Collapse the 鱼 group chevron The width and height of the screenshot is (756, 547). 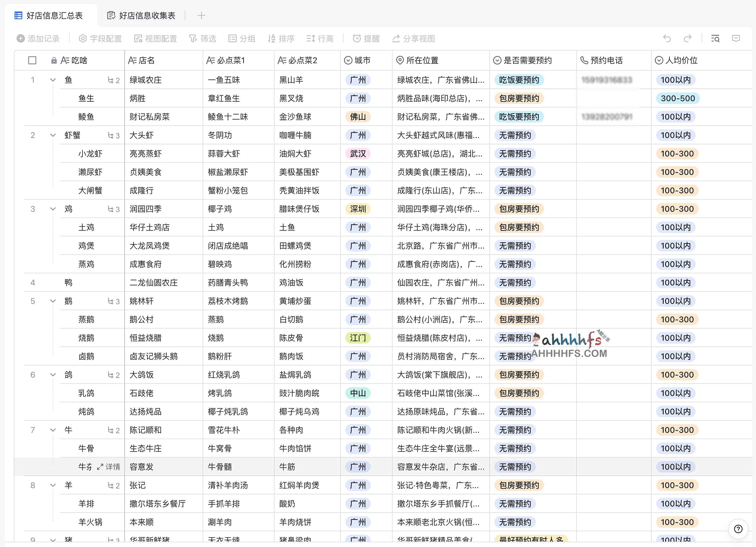pos(53,80)
